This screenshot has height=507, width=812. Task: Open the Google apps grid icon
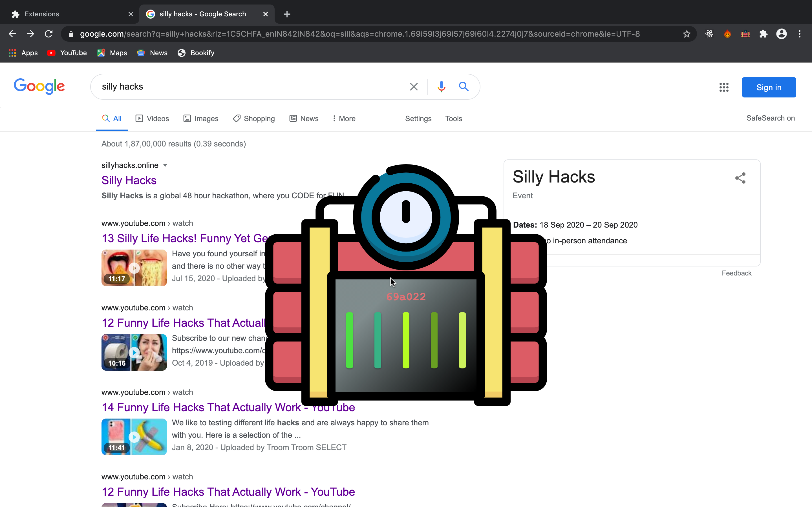724,88
